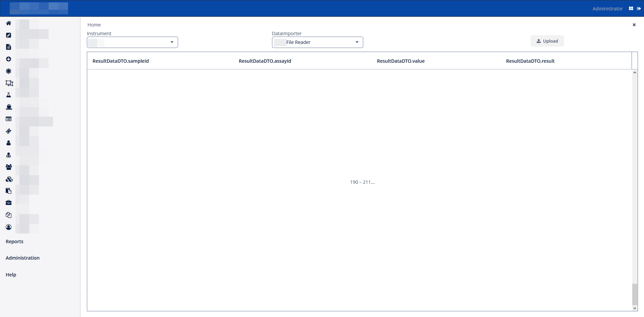
Task: Click the circled down-arrow import icon
Action: point(9,59)
